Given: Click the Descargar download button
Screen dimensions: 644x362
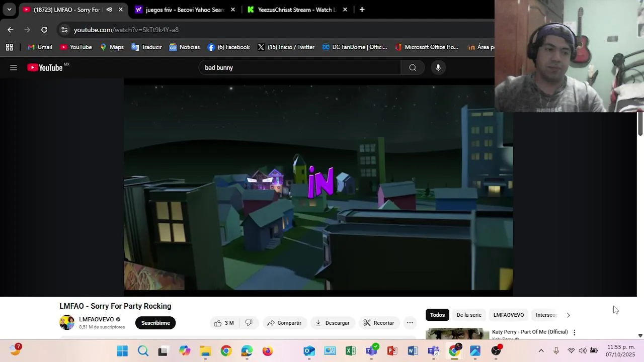Looking at the screenshot, I should coord(332,323).
